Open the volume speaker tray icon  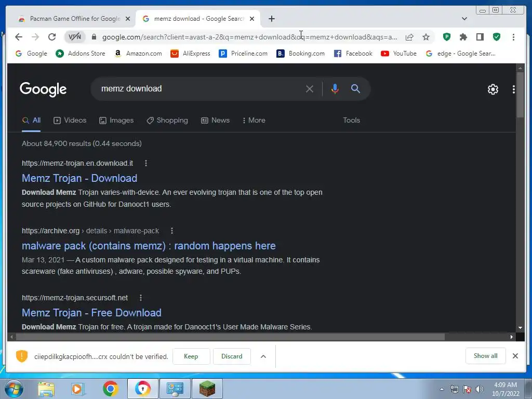480,389
